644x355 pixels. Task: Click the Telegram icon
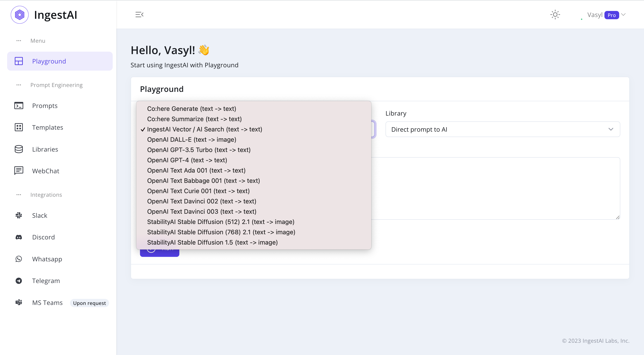pyautogui.click(x=19, y=281)
